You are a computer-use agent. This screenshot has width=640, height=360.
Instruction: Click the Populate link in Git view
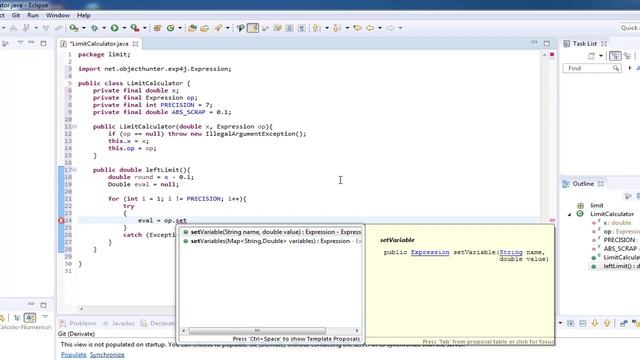pyautogui.click(x=73, y=355)
